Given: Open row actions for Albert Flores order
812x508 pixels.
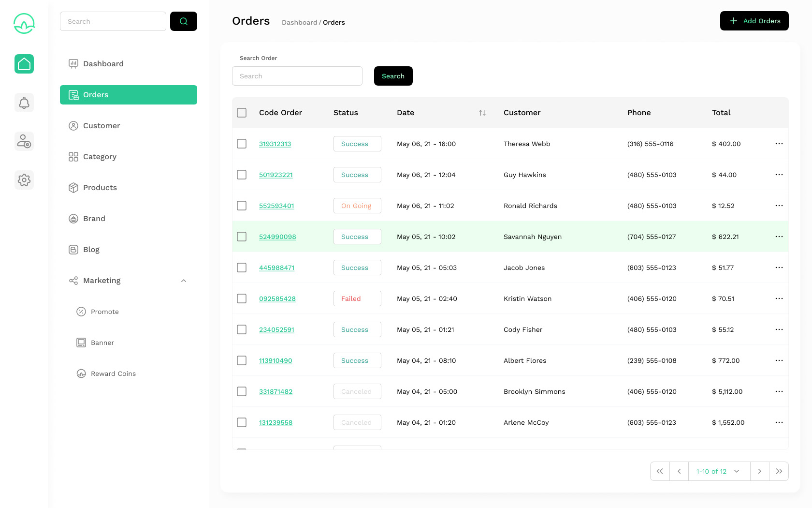Looking at the screenshot, I should point(779,360).
